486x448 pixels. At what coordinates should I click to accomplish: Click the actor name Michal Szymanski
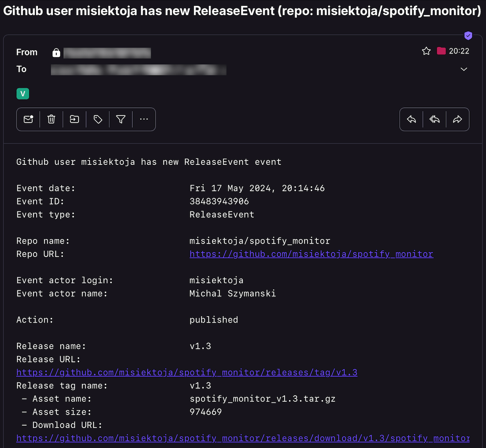233,294
